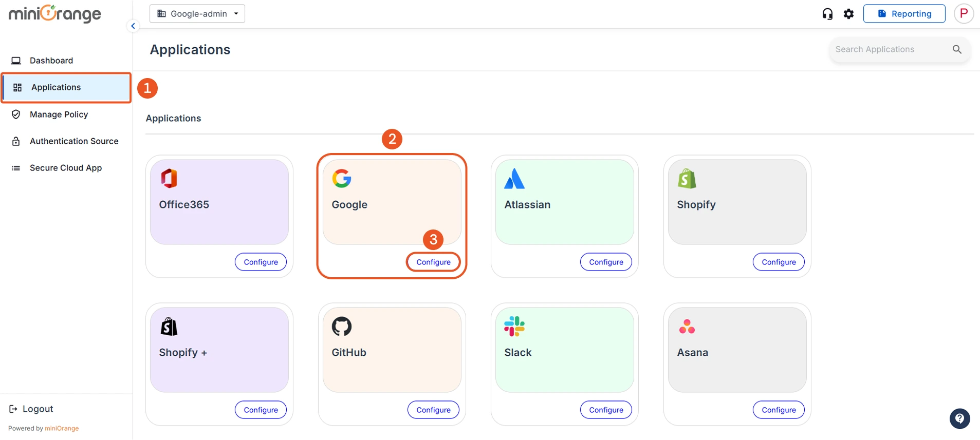The image size is (980, 440).
Task: Open the user profile avatar P
Action: [964, 13]
